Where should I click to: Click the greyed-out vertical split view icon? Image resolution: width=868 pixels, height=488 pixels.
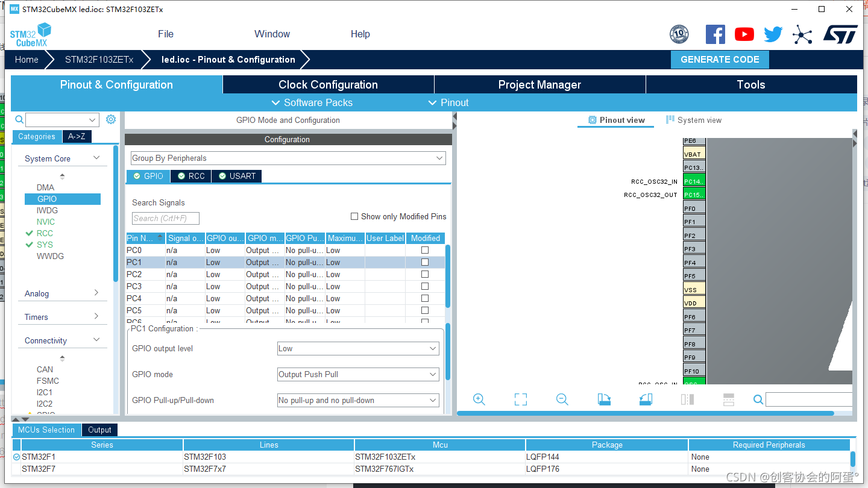[x=687, y=399]
